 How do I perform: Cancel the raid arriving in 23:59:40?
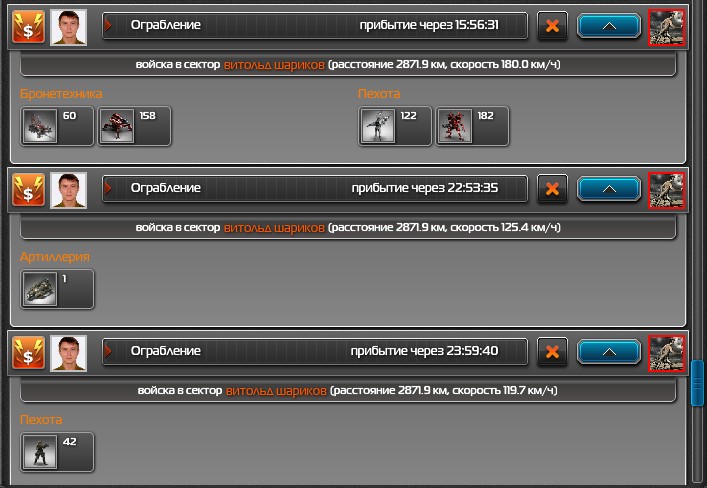[552, 351]
